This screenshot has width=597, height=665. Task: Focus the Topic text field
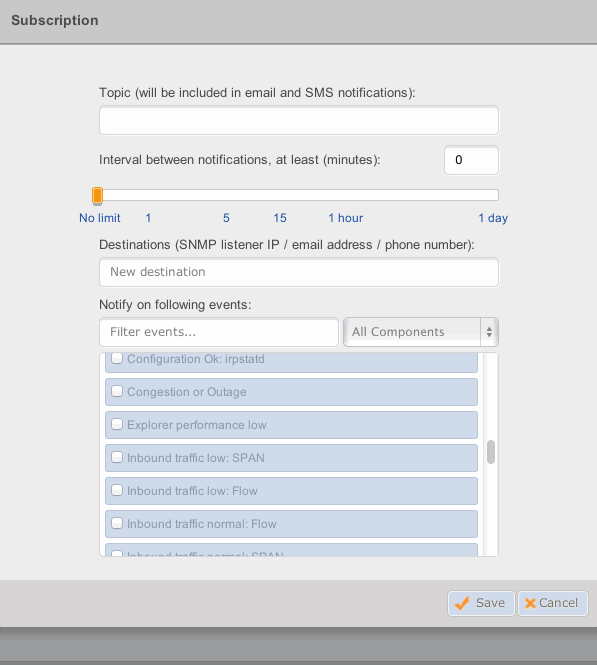pos(299,120)
